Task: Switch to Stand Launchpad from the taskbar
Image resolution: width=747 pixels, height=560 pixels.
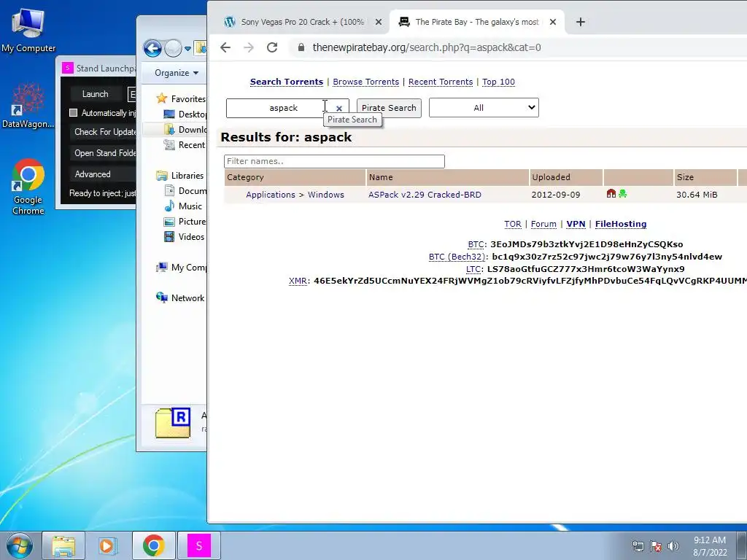Action: tap(198, 545)
